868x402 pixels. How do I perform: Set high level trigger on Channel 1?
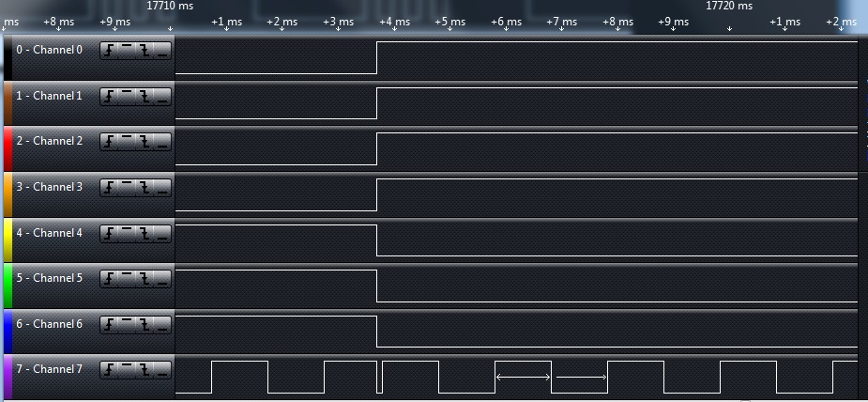pos(127,97)
